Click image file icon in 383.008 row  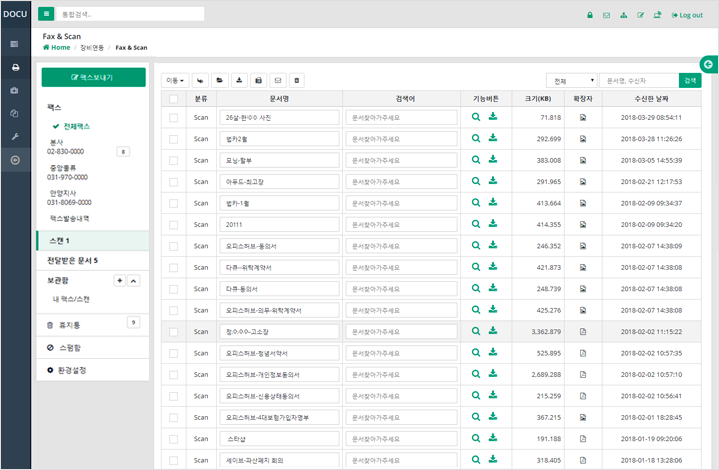(x=583, y=160)
